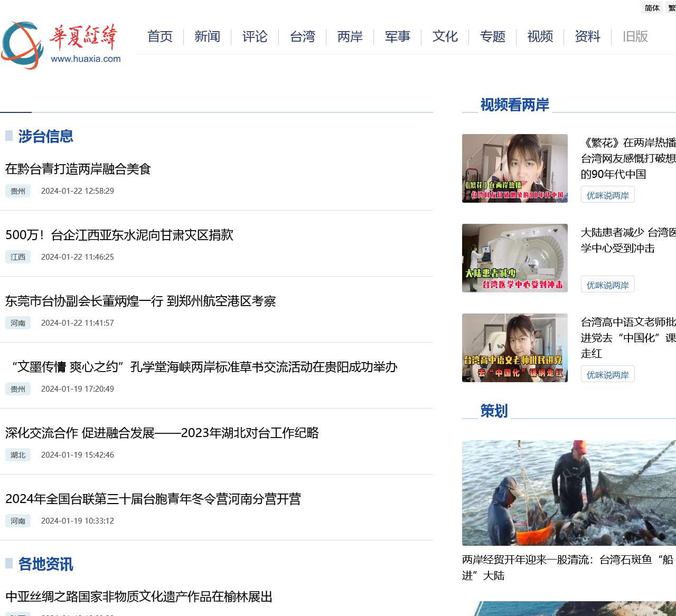Click 优咪说两岸 tag under 大陆患者减少 video
The width and height of the screenshot is (676, 616).
[608, 285]
